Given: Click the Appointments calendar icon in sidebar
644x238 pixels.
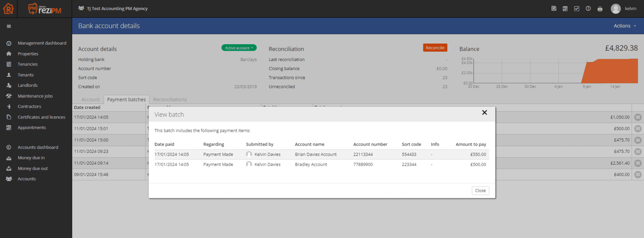Looking at the screenshot, I should coord(9,127).
